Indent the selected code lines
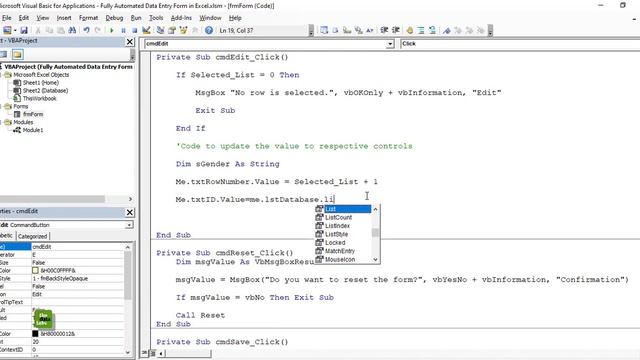 point(384,30)
